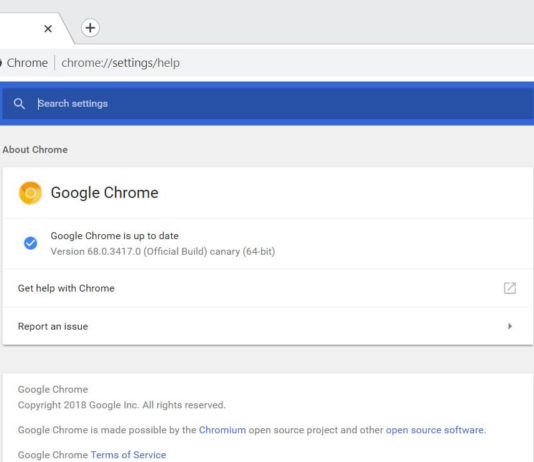Image resolution: width=534 pixels, height=462 pixels.
Task: Click the Chrome Canary logo icon
Action: pyautogui.click(x=30, y=193)
